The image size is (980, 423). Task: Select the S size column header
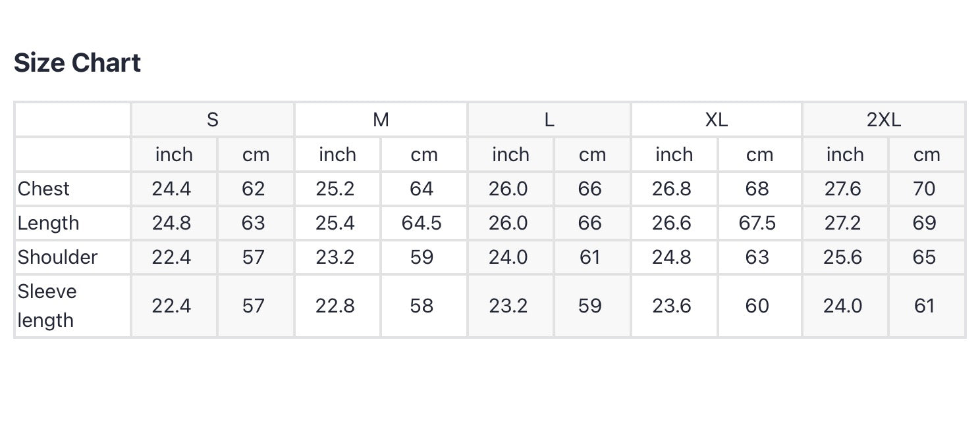point(212,120)
